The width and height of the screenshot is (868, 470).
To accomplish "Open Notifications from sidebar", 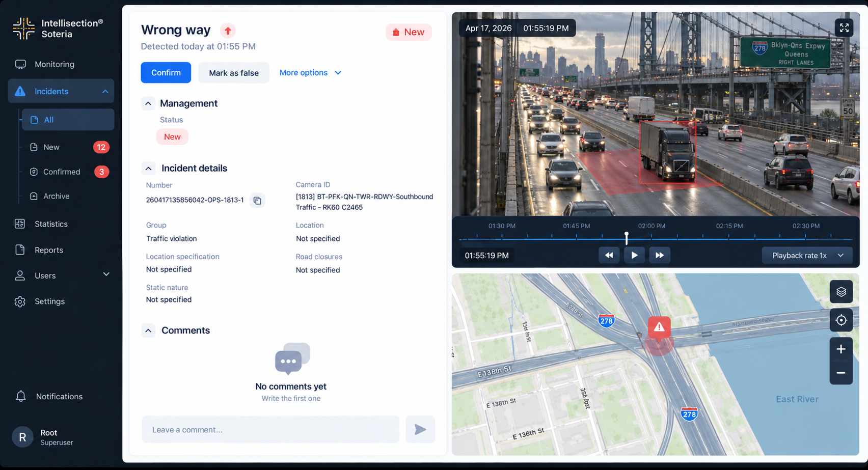I will (49, 396).
